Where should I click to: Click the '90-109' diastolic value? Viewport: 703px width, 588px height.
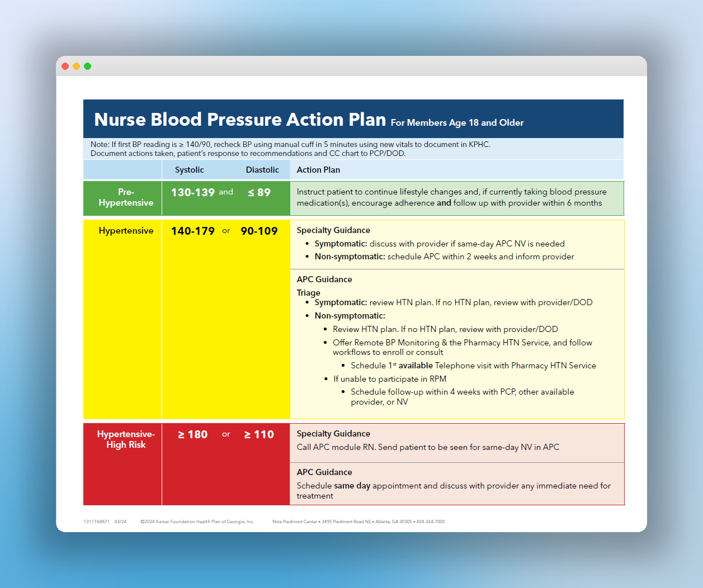click(259, 231)
